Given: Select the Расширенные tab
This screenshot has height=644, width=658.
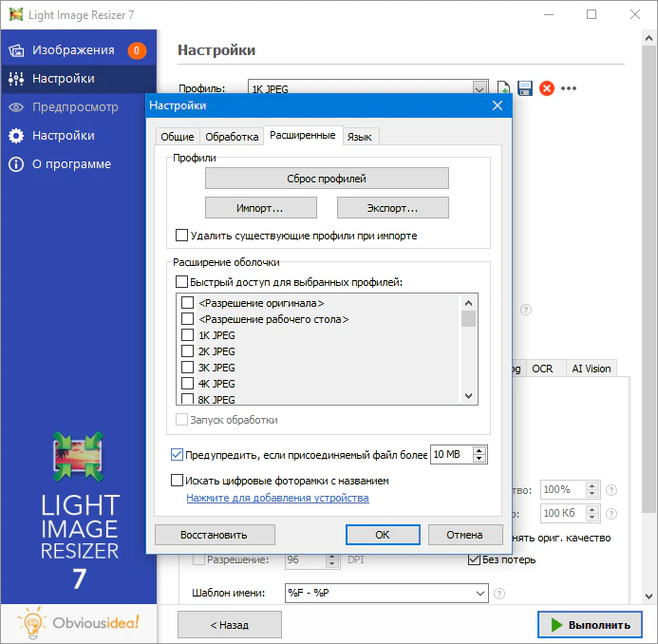Looking at the screenshot, I should pyautogui.click(x=303, y=135).
